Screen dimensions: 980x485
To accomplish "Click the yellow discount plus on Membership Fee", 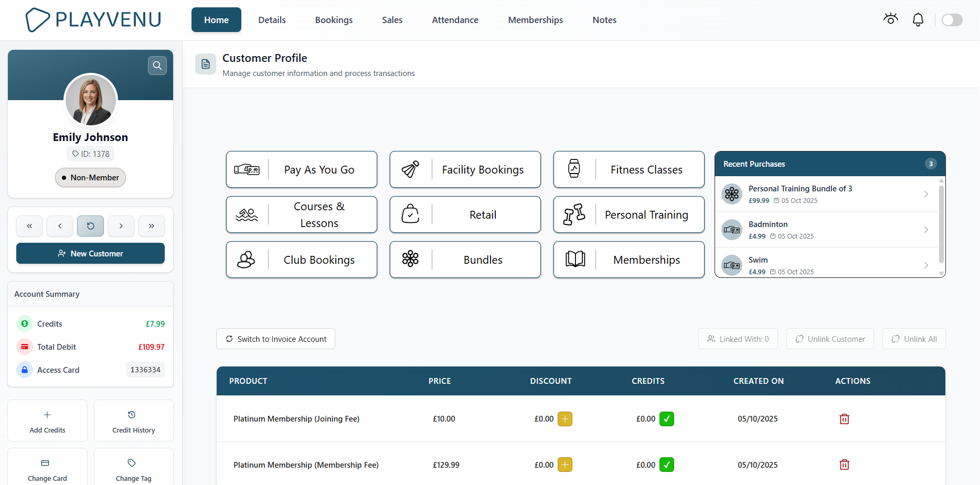I will tap(564, 465).
